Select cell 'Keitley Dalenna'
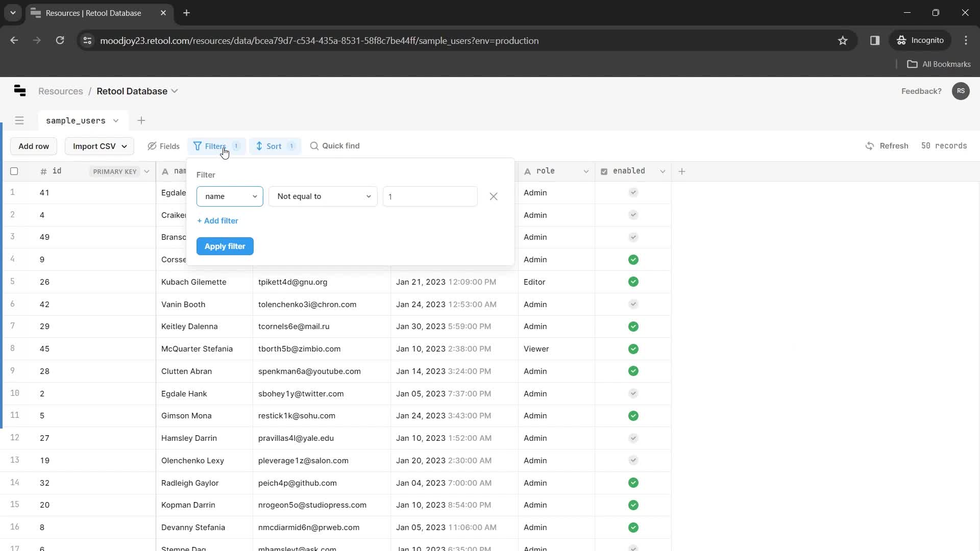Viewport: 980px width, 551px height. [x=204, y=327]
